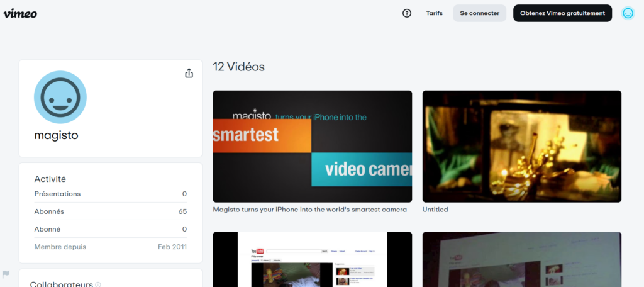Click the Vimeo logo
This screenshot has height=287, width=644.
20,14
